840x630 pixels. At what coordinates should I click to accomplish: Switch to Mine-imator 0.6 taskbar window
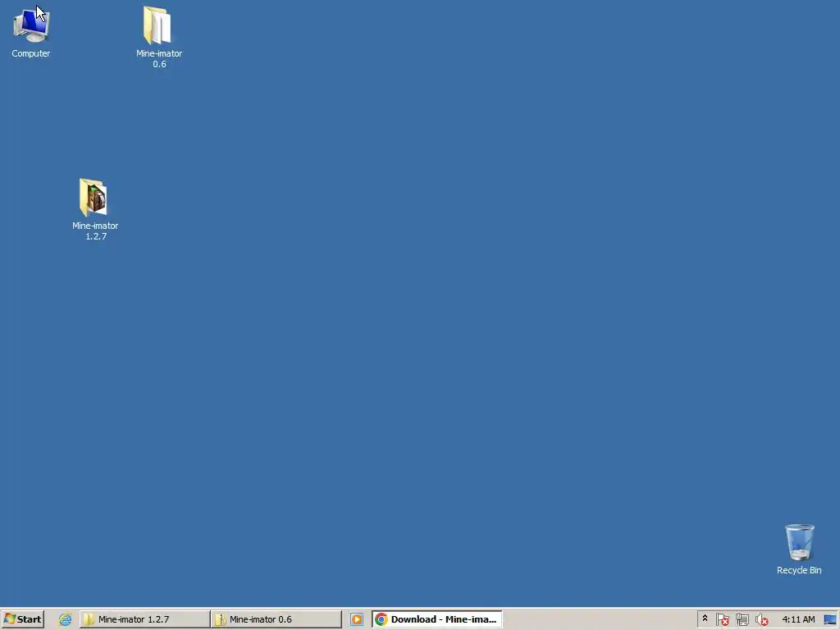(x=276, y=619)
